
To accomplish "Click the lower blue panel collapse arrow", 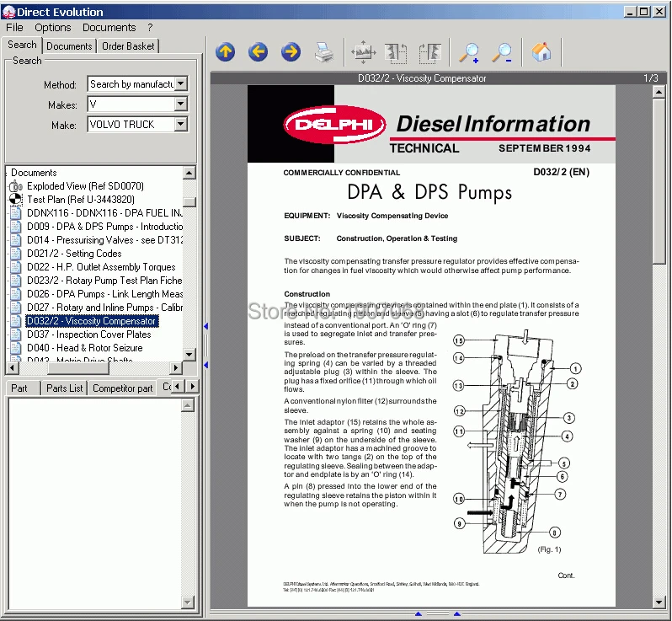I will 205,365.
